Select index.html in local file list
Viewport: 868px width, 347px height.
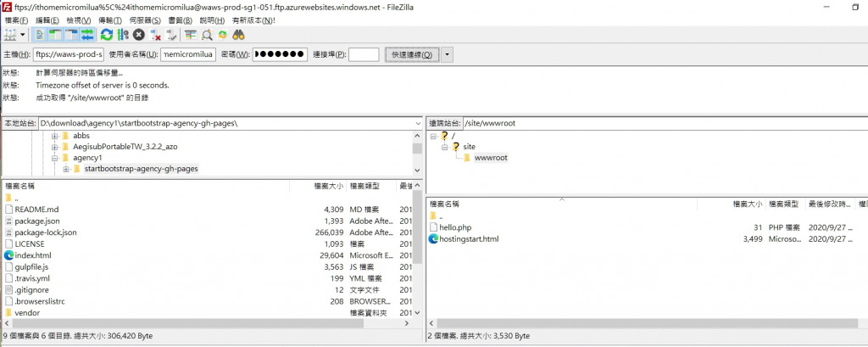coord(33,255)
